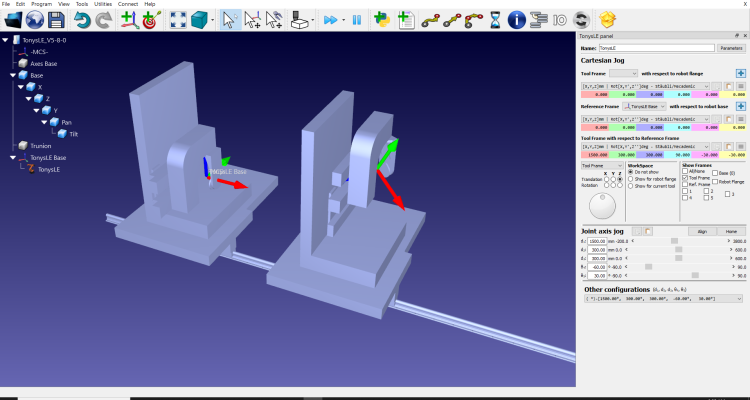Open the isometric view dropdown arrow
The image size is (750, 400).
213,20
